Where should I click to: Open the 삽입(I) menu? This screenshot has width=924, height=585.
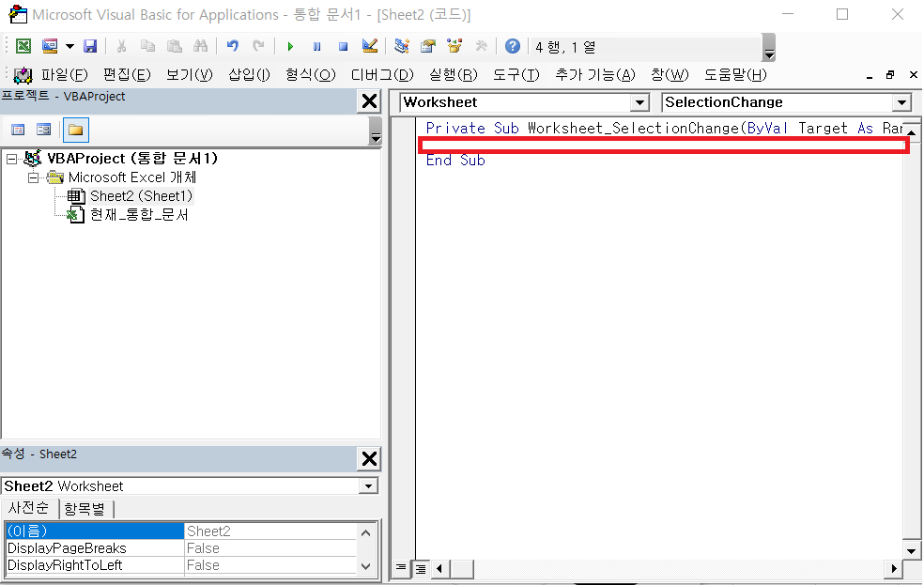pos(249,75)
